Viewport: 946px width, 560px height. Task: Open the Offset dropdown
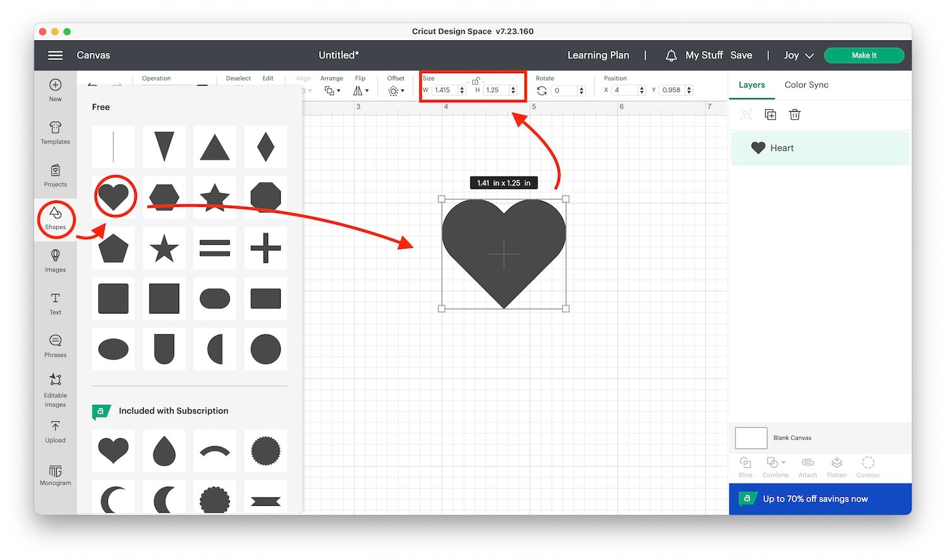396,91
